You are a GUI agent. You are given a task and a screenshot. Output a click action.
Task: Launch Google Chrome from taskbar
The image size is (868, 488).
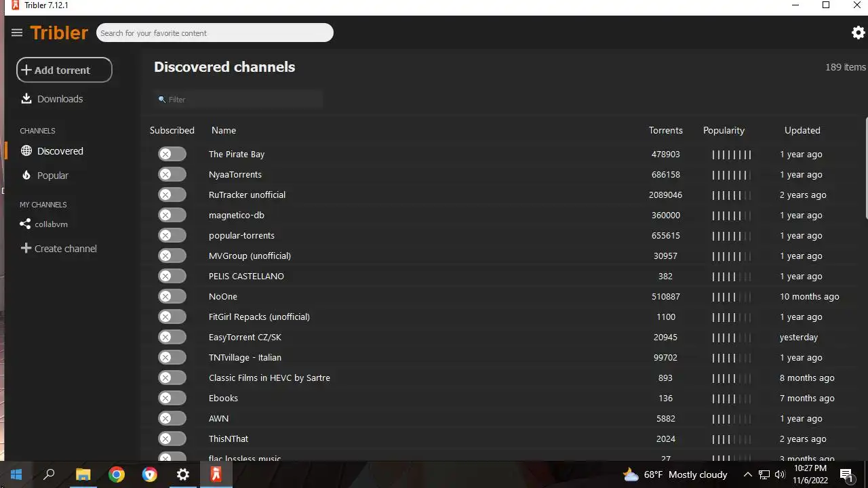point(117,474)
